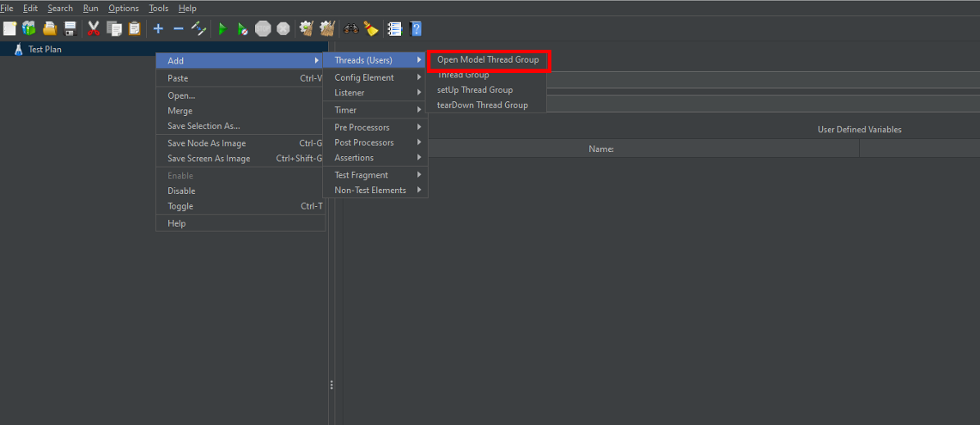
Task: Click Disable in context menu
Action: click(x=240, y=191)
